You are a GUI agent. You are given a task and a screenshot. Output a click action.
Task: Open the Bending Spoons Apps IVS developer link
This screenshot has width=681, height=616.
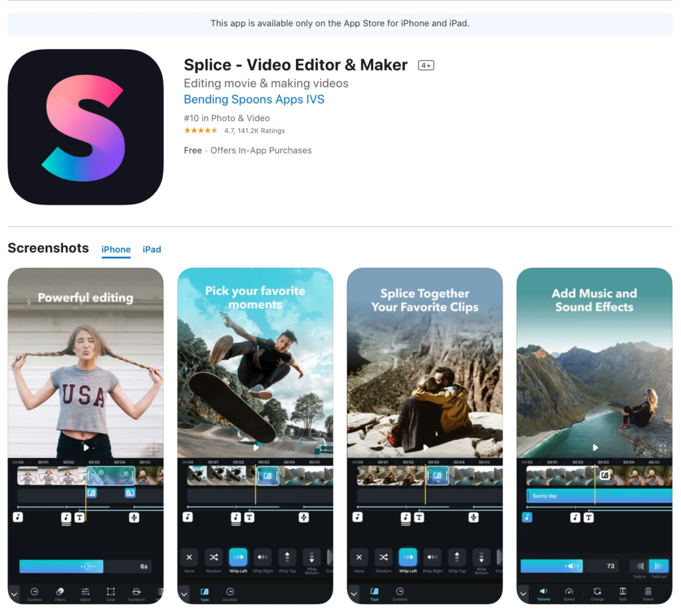tap(254, 100)
